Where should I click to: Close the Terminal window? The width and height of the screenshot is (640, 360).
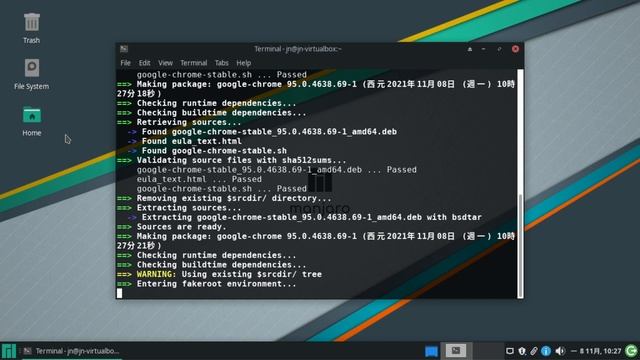point(515,49)
